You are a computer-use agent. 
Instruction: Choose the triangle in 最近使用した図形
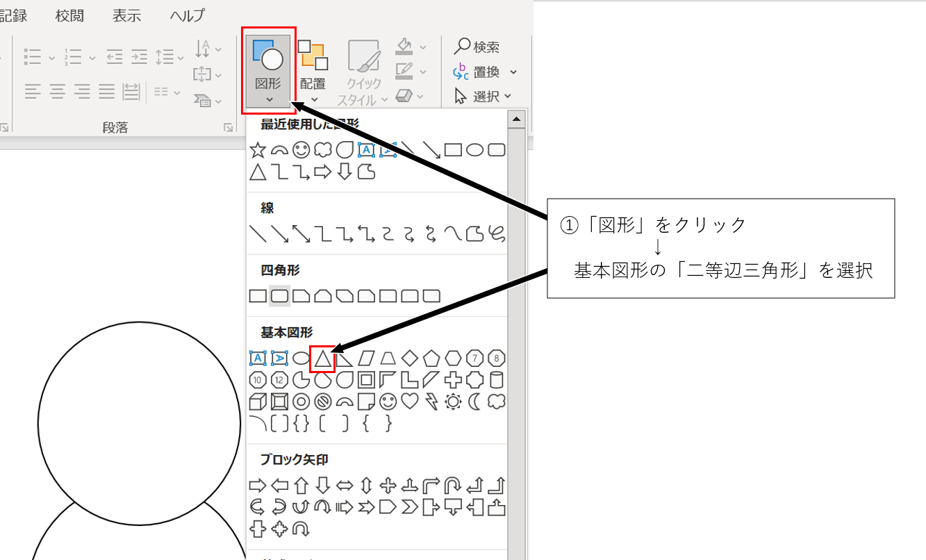[x=258, y=171]
